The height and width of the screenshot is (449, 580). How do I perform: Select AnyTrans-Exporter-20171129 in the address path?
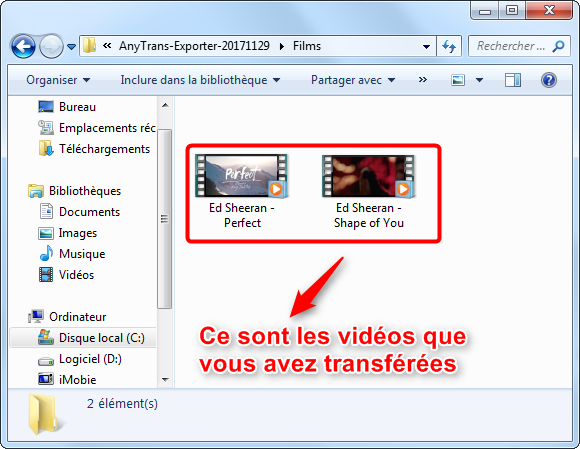194,46
